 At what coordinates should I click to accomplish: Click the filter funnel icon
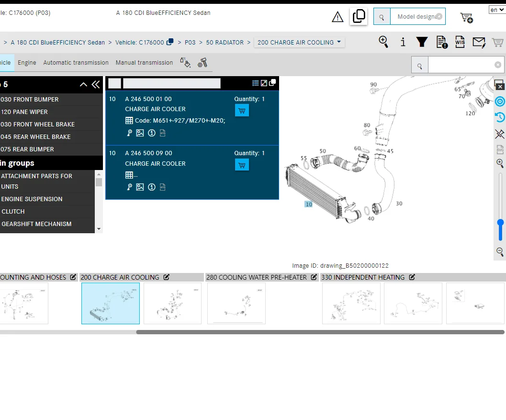[422, 42]
